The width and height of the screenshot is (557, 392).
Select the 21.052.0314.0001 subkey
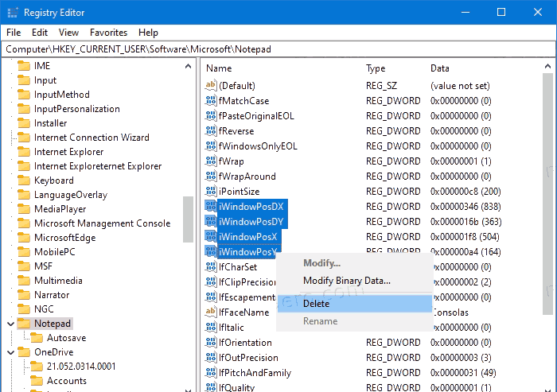click(x=81, y=366)
